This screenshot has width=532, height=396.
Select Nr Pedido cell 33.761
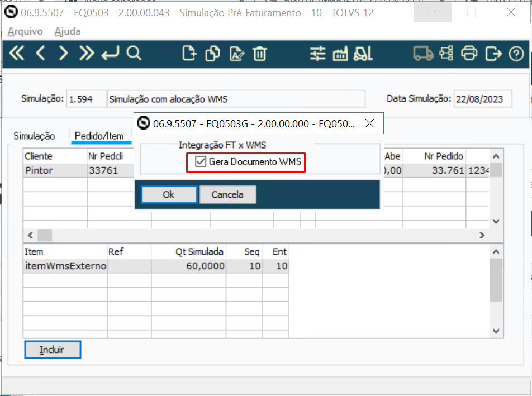(434, 170)
